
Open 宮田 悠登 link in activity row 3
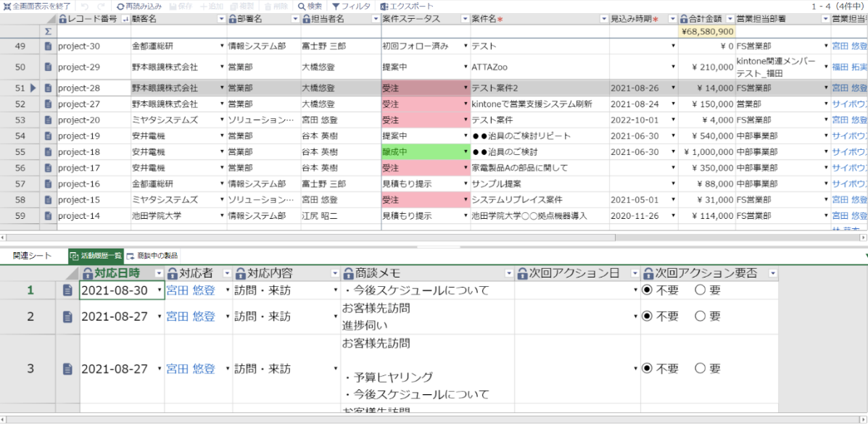pos(191,369)
